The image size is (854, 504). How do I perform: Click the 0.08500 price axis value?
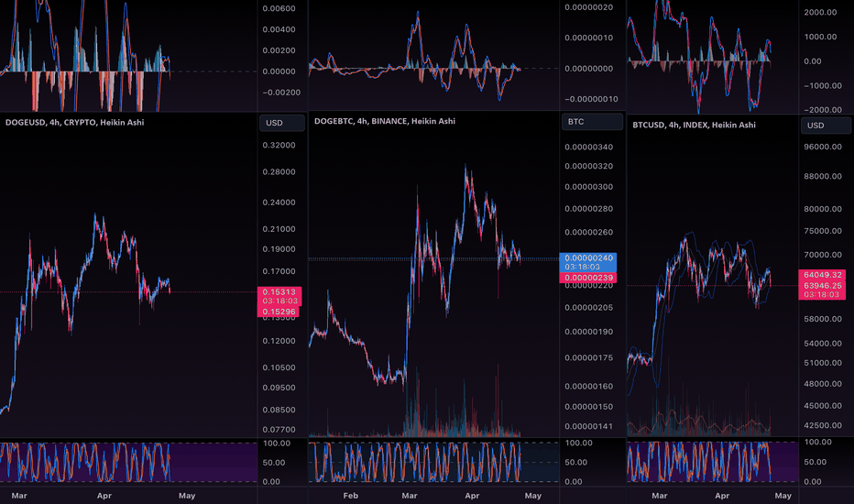pyautogui.click(x=279, y=410)
